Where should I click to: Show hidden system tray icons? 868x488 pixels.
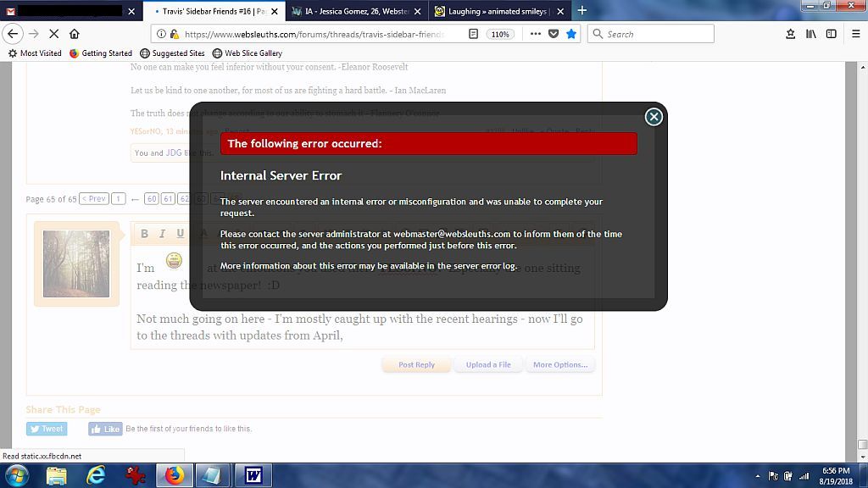(757, 476)
